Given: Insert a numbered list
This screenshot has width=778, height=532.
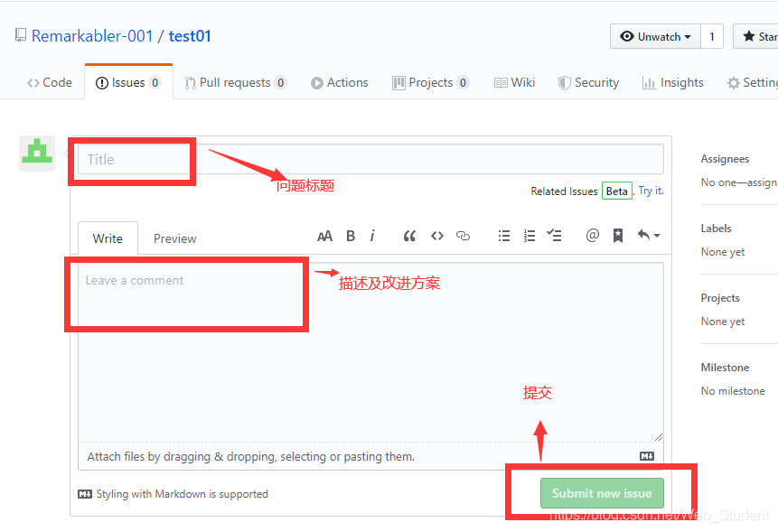Looking at the screenshot, I should click(x=530, y=236).
